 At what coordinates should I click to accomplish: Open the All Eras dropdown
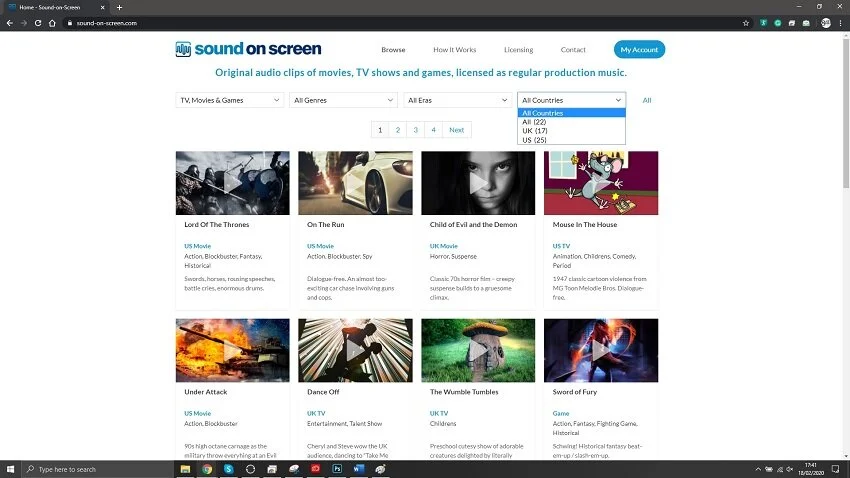pos(458,100)
